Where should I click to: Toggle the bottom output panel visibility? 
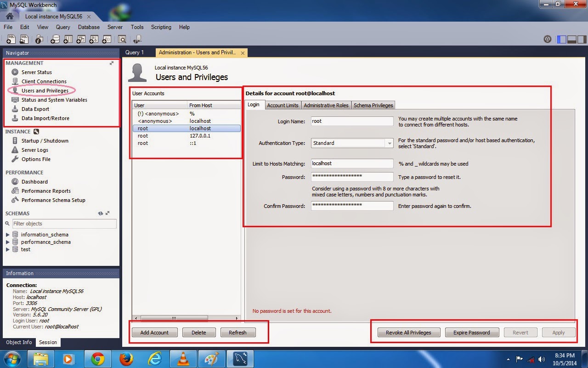[572, 40]
